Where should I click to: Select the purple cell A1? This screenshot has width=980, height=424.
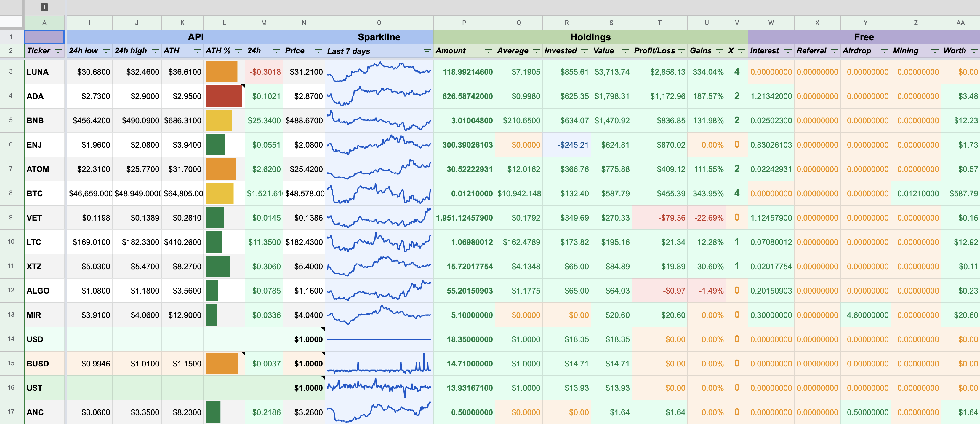pos(44,37)
